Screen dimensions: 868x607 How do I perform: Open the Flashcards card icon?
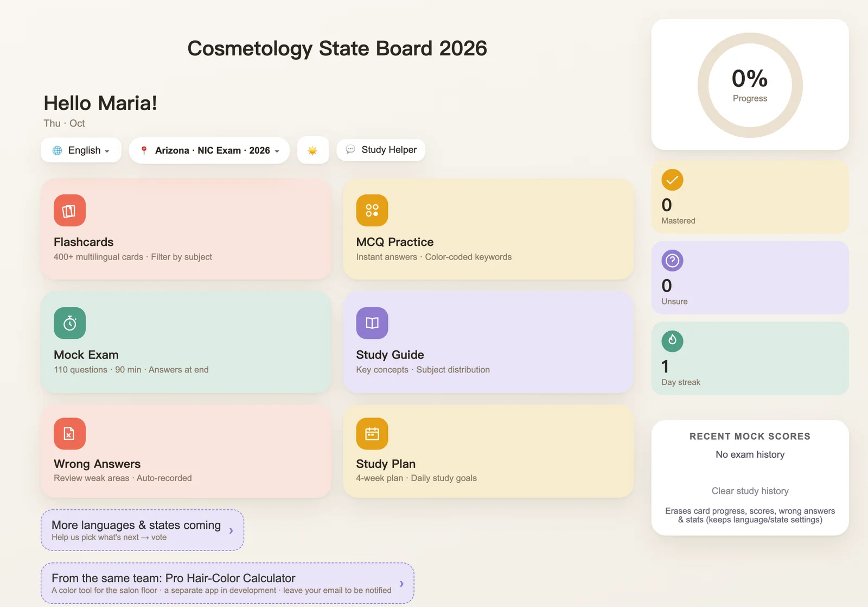click(69, 211)
